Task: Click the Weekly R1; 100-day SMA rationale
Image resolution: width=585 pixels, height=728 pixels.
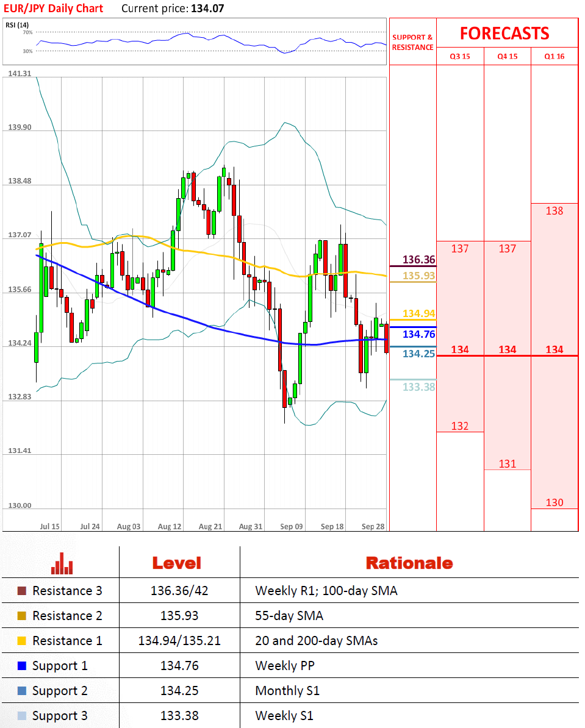Action: point(326,591)
